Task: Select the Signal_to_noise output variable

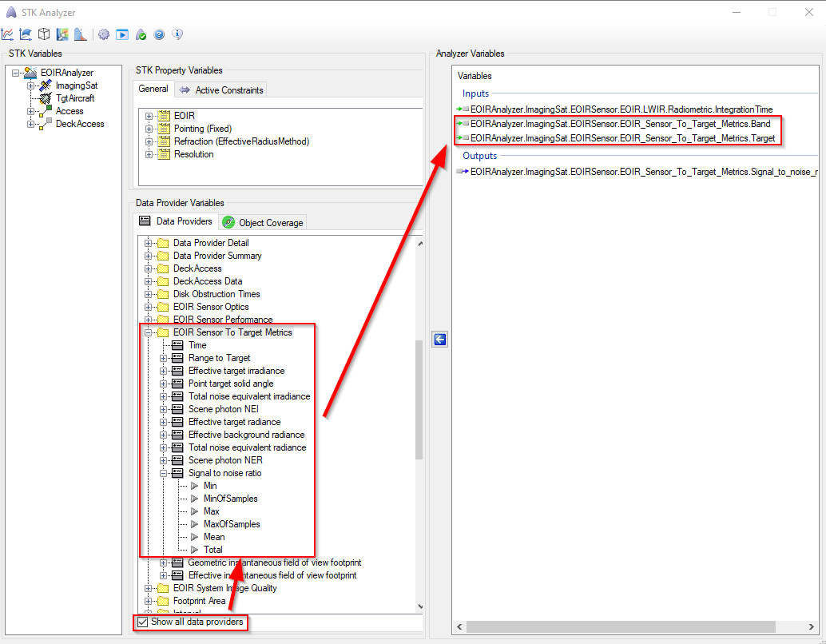Action: 644,172
